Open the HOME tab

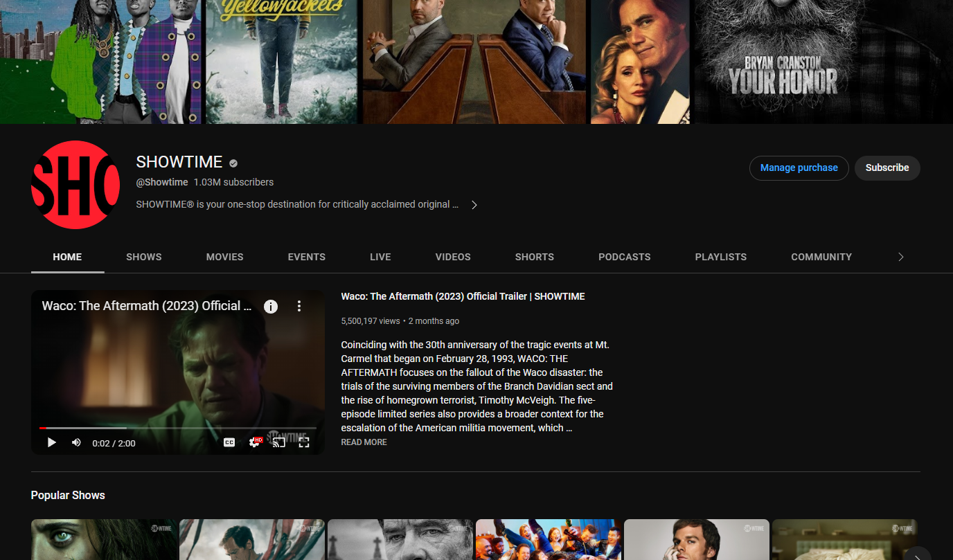(x=67, y=257)
